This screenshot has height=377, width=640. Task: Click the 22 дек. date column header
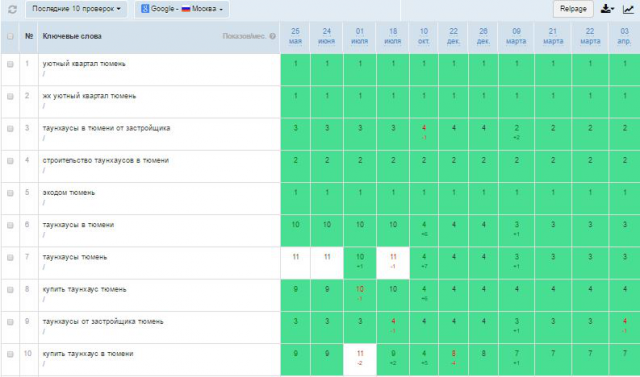coord(453,36)
